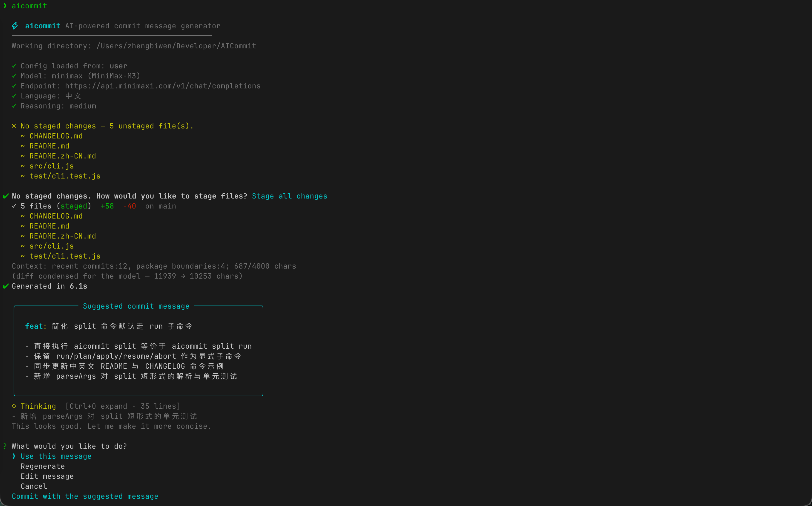The image size is (812, 506).
Task: Click the 'diff condensed for the model' line
Action: (x=127, y=276)
